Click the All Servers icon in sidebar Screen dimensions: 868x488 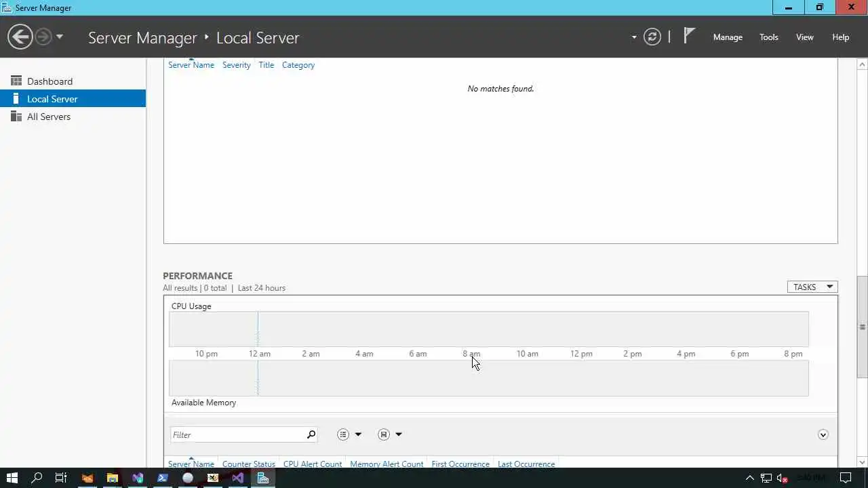coord(16,117)
